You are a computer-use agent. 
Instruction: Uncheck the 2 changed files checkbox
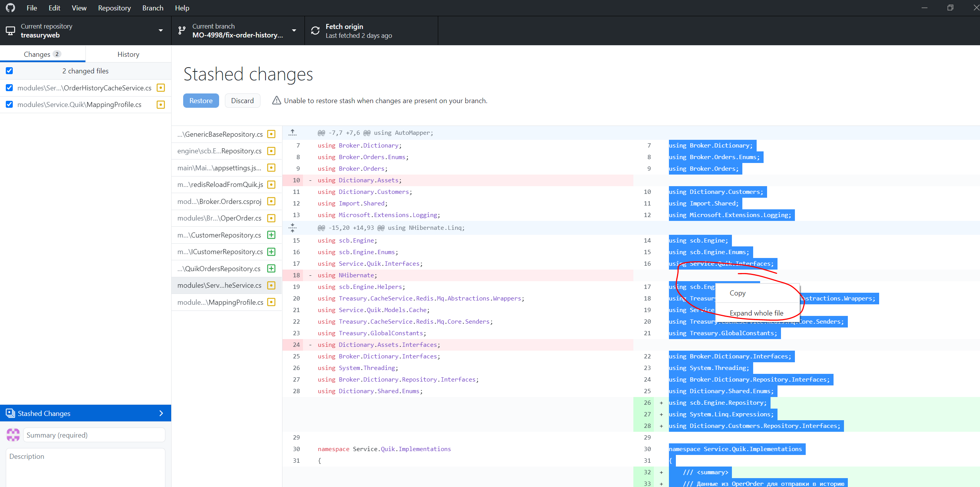9,71
